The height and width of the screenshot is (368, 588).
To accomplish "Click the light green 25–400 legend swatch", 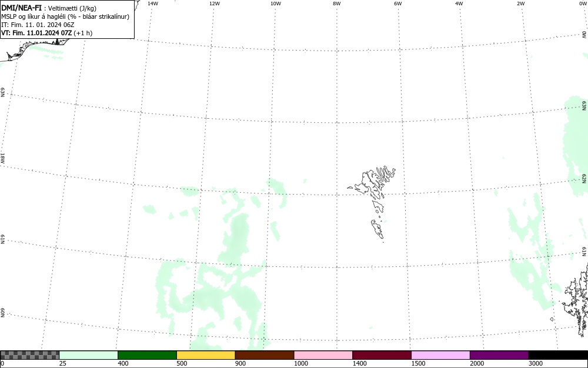I will pos(89,355).
